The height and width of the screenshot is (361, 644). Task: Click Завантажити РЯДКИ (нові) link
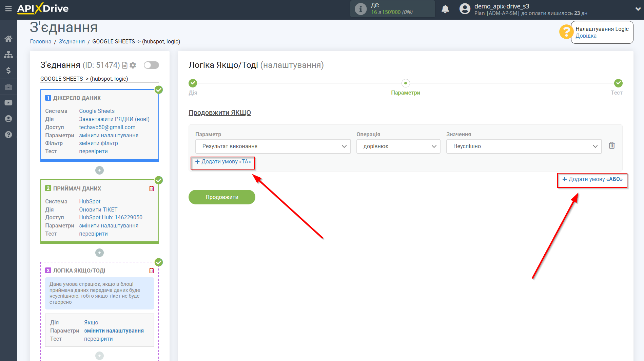pos(114,119)
